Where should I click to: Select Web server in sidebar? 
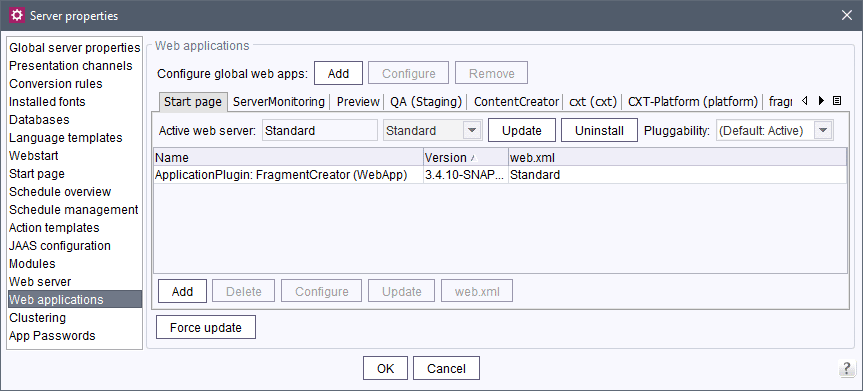pyautogui.click(x=74, y=281)
